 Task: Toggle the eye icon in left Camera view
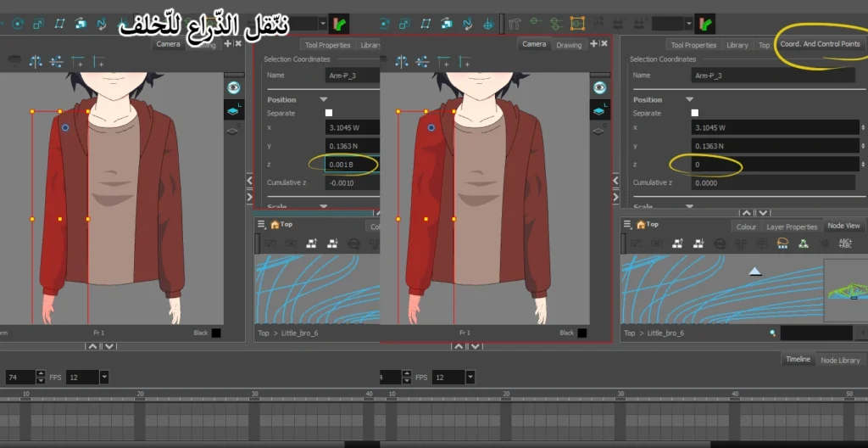pos(234,87)
